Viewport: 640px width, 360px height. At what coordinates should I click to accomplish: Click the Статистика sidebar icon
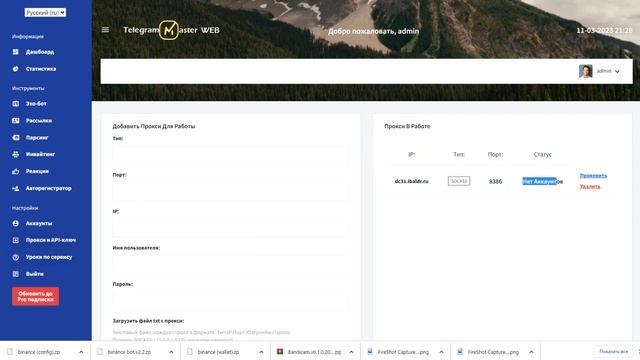pos(16,69)
